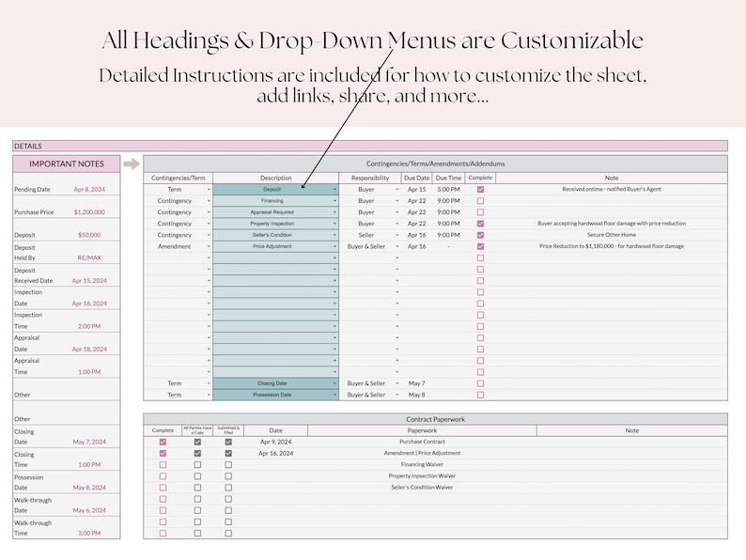Click the Walk-through Time value 3:00 PM
Screen dimensions: 746x560
[x=89, y=534]
